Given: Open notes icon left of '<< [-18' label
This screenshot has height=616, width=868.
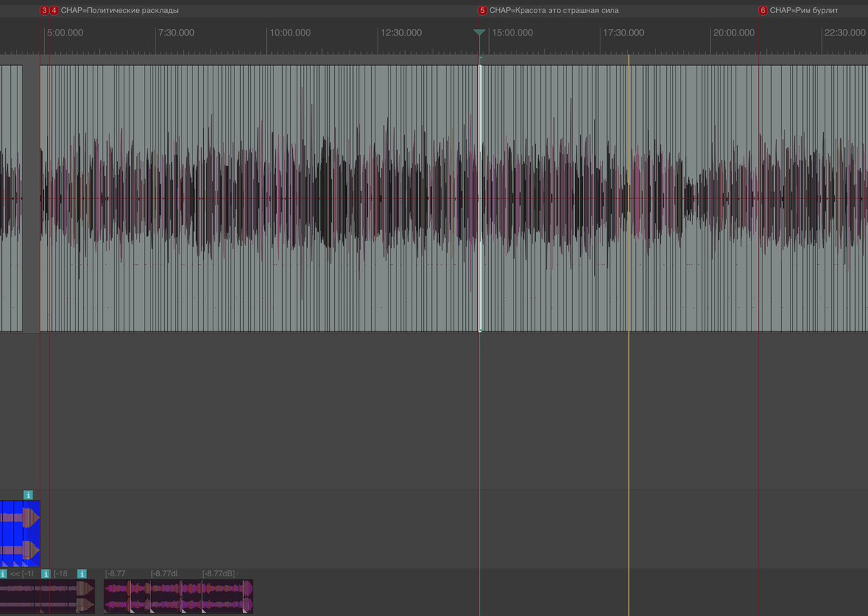Looking at the screenshot, I should (3, 574).
